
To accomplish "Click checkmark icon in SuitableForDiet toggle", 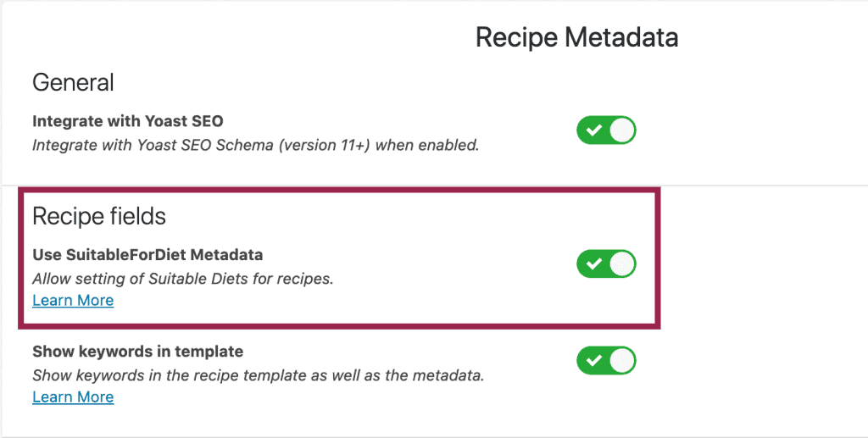I will [594, 263].
